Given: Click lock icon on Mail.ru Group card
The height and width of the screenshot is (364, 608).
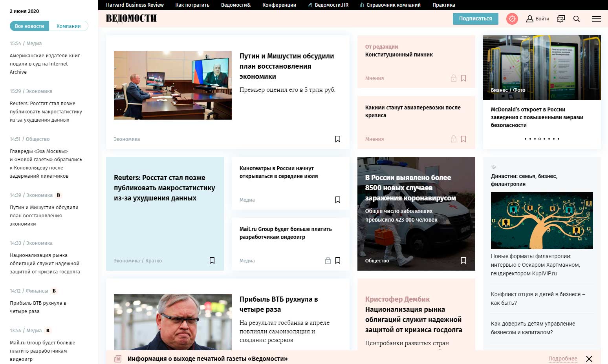Looking at the screenshot, I should [328, 260].
